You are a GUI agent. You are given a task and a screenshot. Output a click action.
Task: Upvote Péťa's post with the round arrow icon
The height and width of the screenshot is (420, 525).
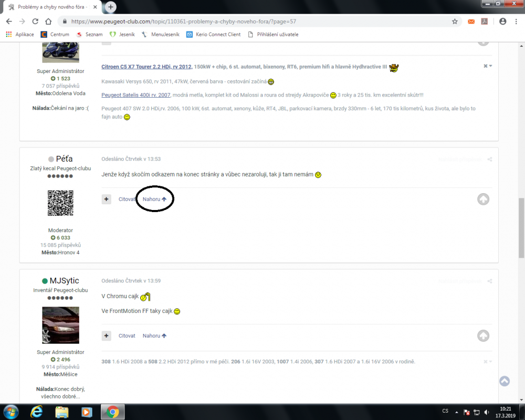click(x=483, y=199)
